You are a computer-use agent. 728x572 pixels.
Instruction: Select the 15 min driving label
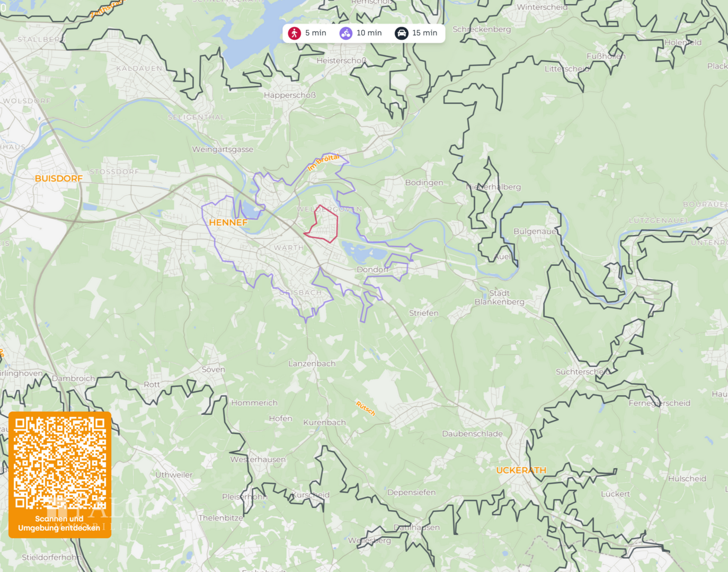pos(425,33)
